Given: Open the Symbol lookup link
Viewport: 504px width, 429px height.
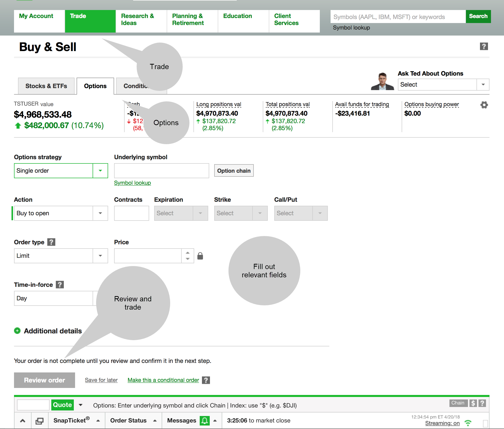Looking at the screenshot, I should pyautogui.click(x=132, y=182).
